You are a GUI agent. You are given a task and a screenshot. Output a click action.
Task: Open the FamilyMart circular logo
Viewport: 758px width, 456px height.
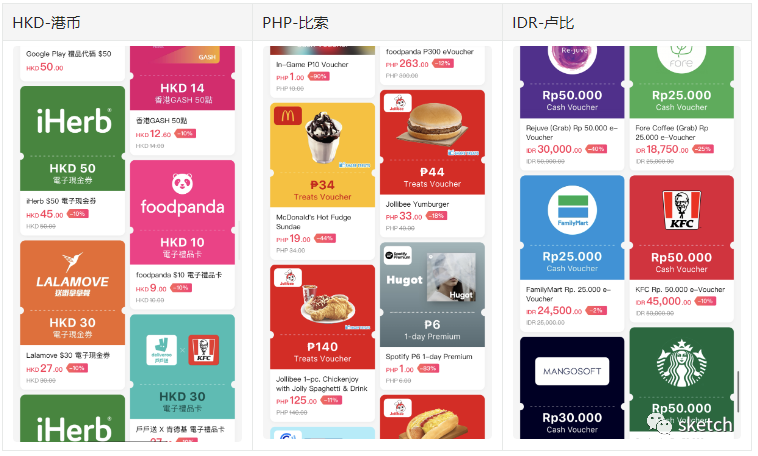pos(572,210)
